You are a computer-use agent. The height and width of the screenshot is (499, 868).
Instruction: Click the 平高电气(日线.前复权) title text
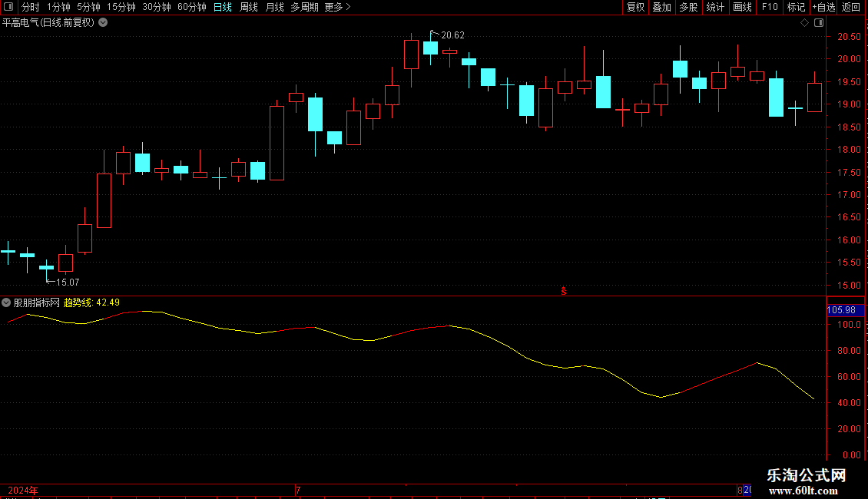pyautogui.click(x=48, y=23)
